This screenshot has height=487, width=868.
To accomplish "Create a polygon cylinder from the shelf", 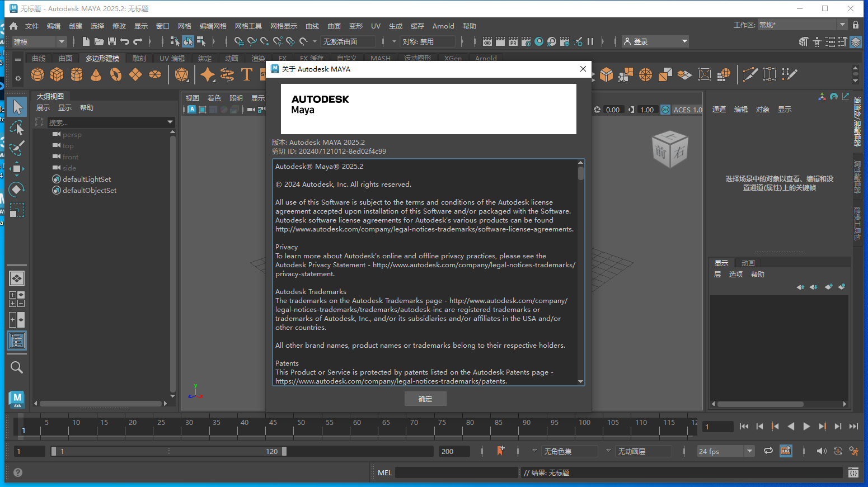I will (x=77, y=74).
